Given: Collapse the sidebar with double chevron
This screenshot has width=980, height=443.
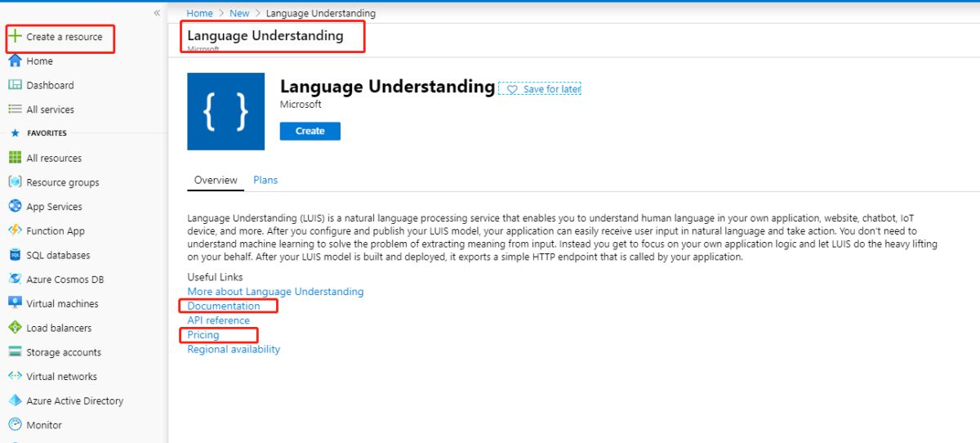Looking at the screenshot, I should click(157, 13).
